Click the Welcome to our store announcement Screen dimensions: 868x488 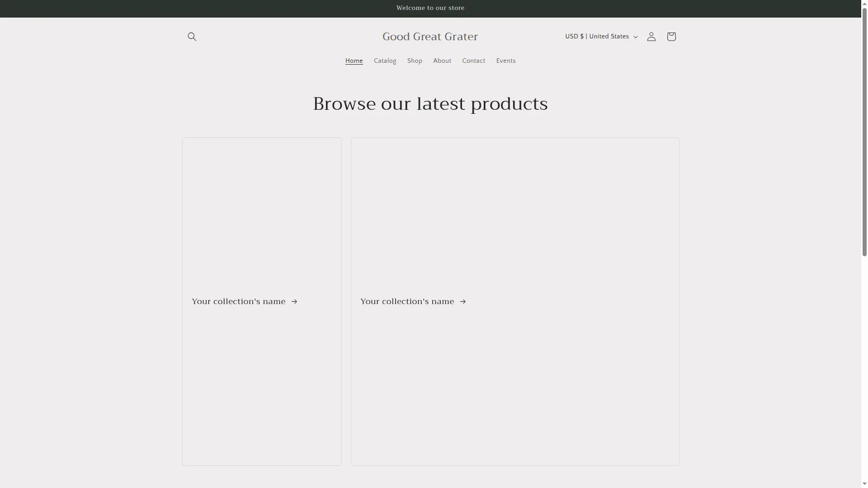click(430, 8)
